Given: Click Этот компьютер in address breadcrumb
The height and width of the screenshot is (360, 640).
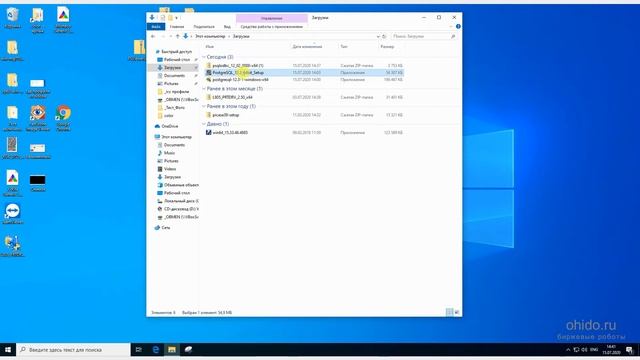Looking at the screenshot, I should click(210, 36).
